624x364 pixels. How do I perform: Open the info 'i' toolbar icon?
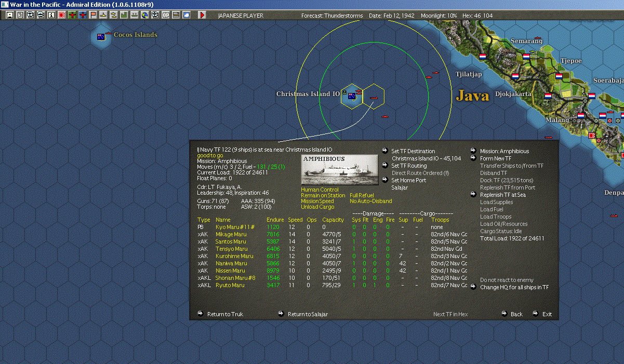coord(51,15)
